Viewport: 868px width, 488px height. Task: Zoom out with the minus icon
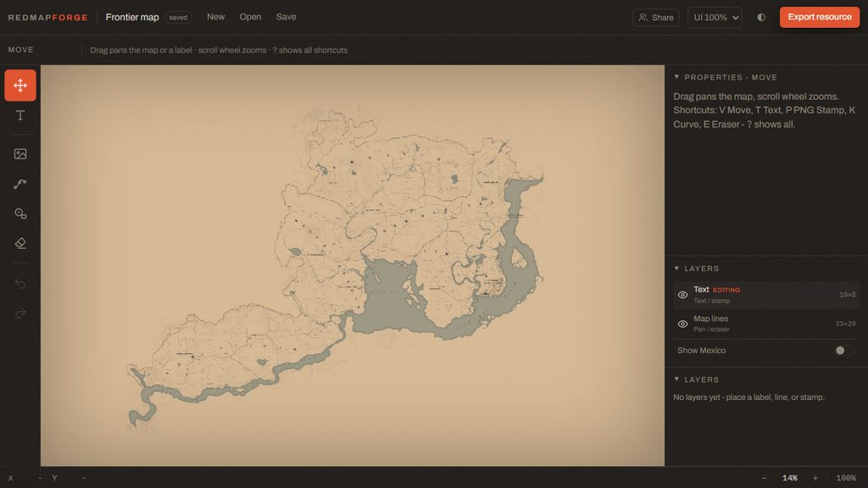tap(764, 478)
